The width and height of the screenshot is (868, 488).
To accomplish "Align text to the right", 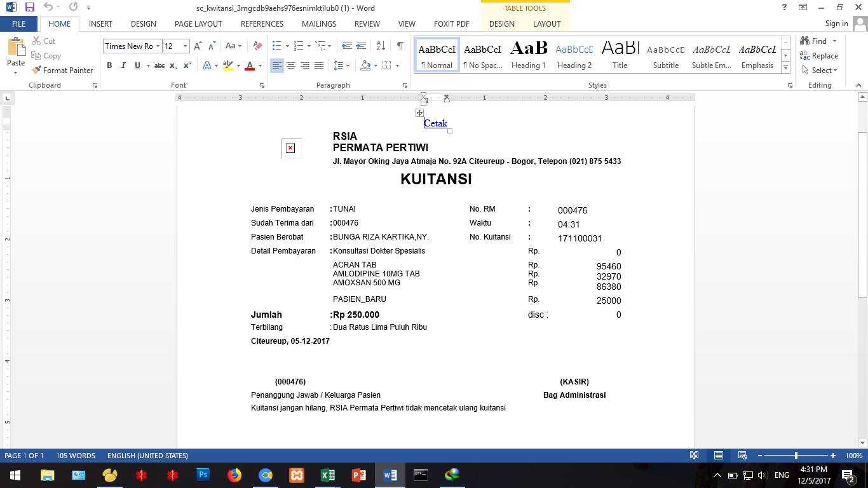I will click(305, 65).
